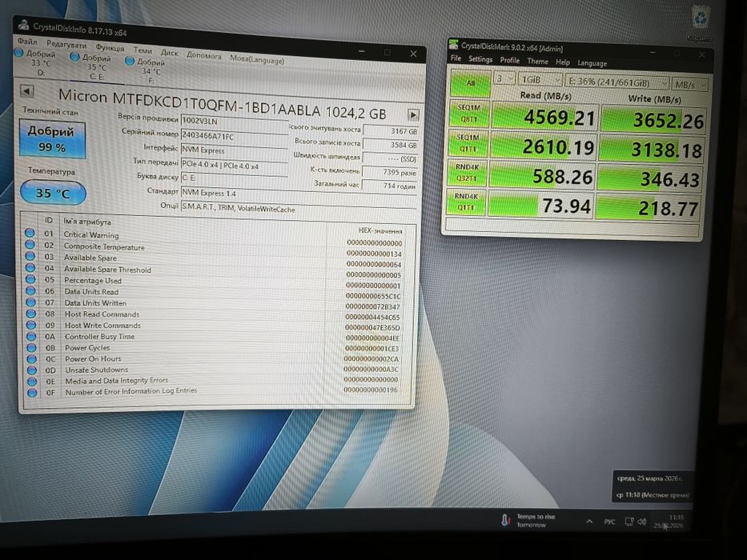Image resolution: width=747 pixels, height=560 pixels.
Task: Open the Диск menu in CrystalDiskInfo
Action: pyautogui.click(x=169, y=52)
